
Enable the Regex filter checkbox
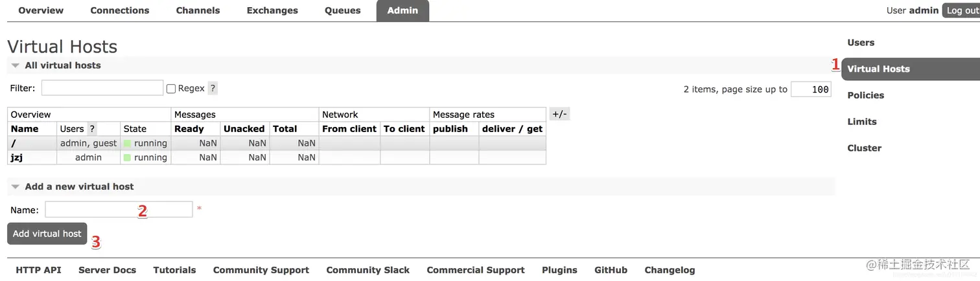(171, 89)
